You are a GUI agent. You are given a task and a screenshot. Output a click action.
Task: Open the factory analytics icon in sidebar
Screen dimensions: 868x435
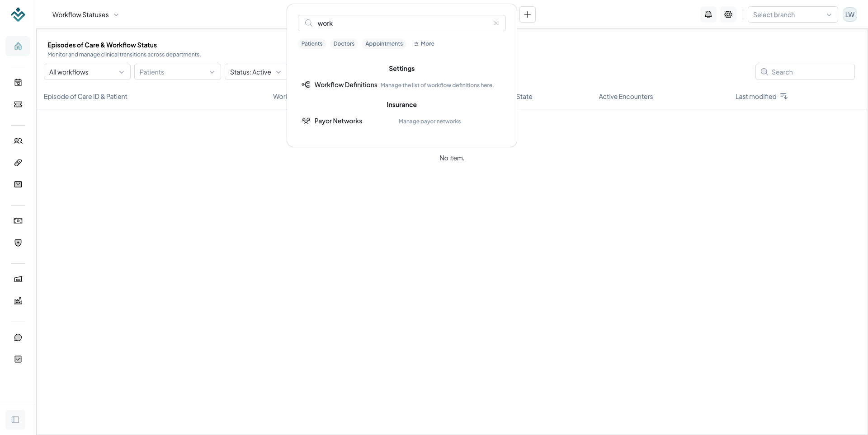coord(18,301)
